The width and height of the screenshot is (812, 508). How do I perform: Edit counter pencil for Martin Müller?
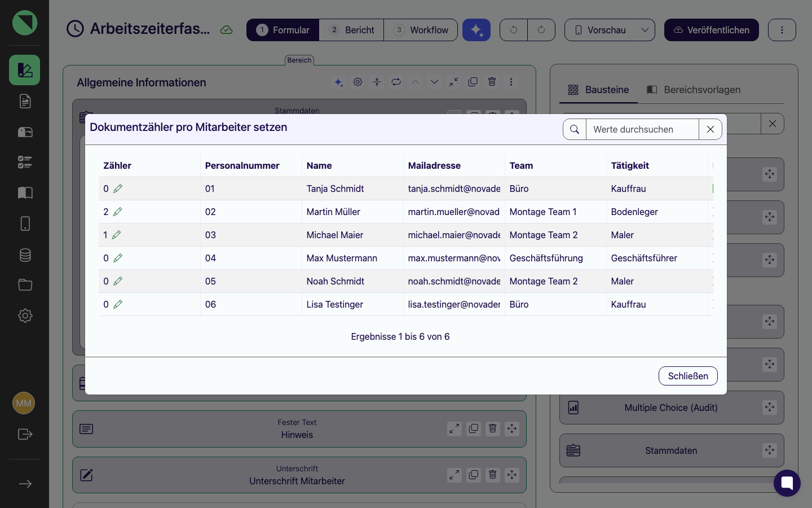click(117, 212)
